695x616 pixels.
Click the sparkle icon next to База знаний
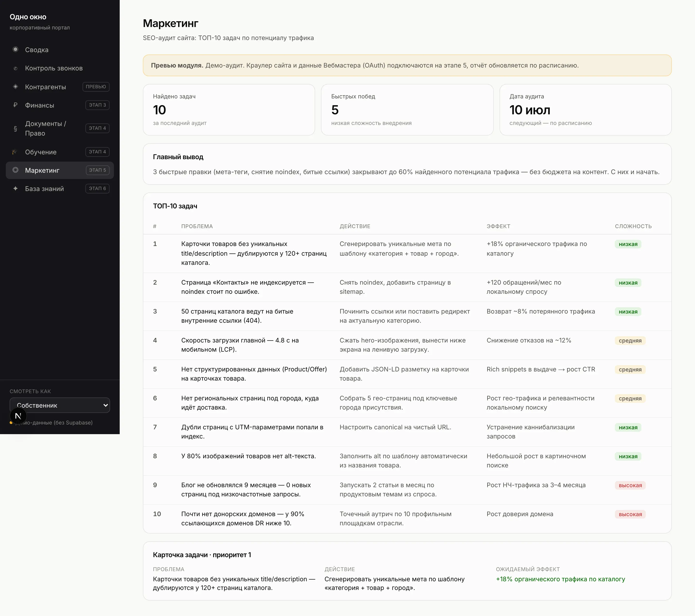click(15, 188)
